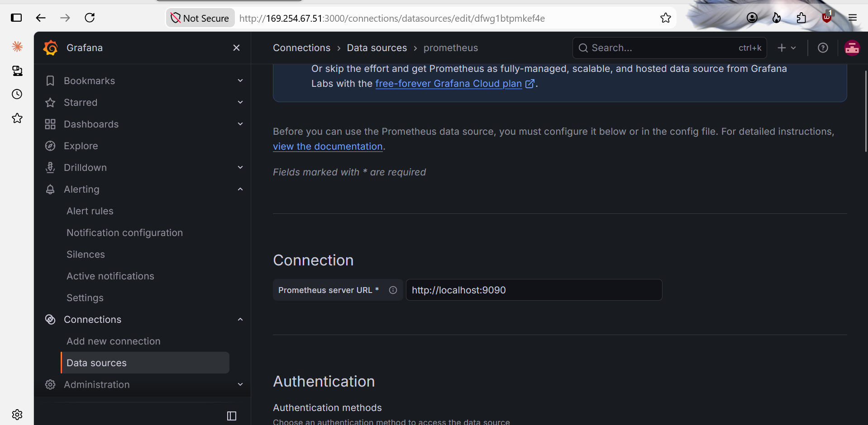The image size is (868, 425).
Task: Reload the page
Action: 90,18
